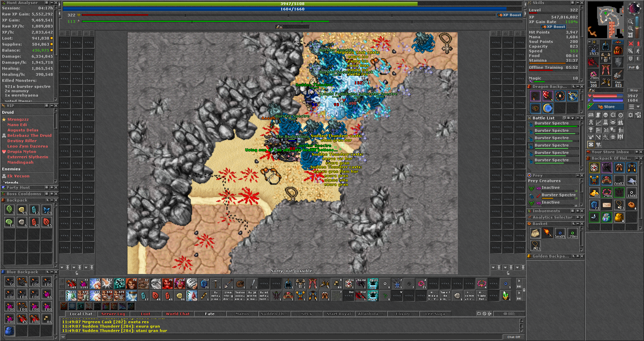This screenshot has height=341, width=644.
Task: Click XP Boost button in Skills panel
Action: coord(553,27)
